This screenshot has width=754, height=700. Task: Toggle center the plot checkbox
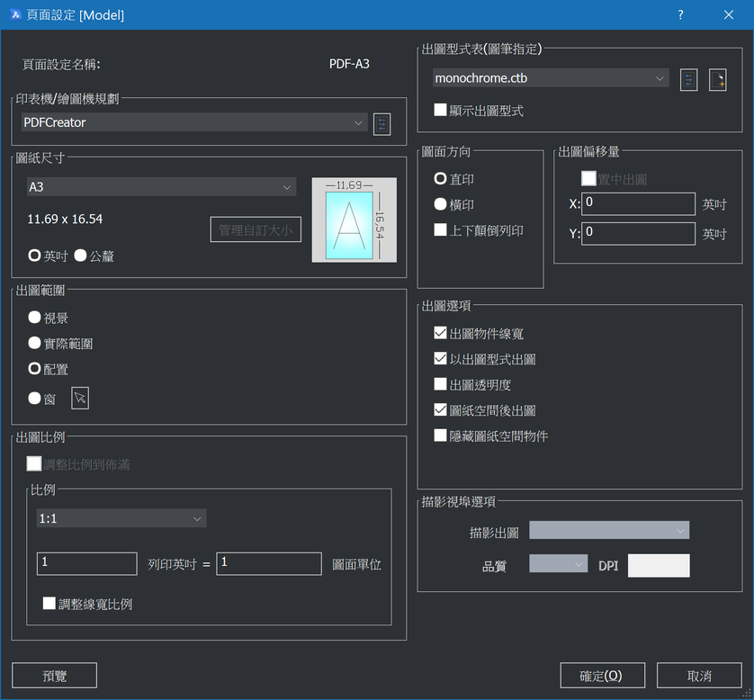point(588,178)
